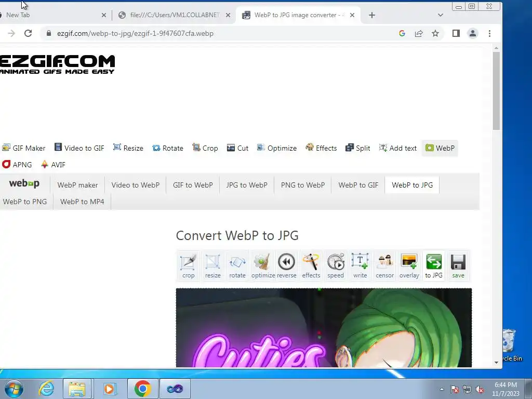Switch to Video to WebP tab

pos(136,185)
